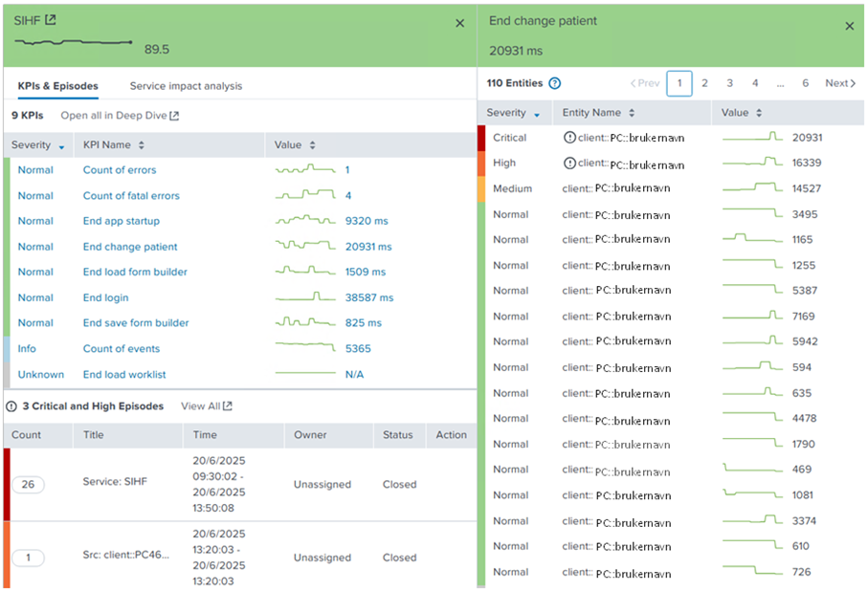Click the Open all in Deep Dive external icon

click(174, 116)
